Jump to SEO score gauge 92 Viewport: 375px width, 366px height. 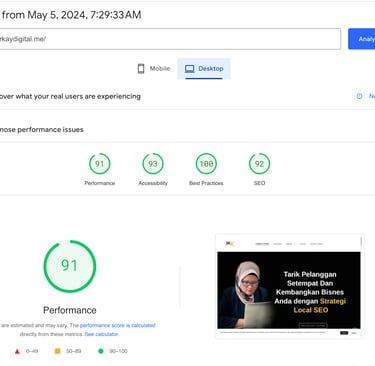259,164
